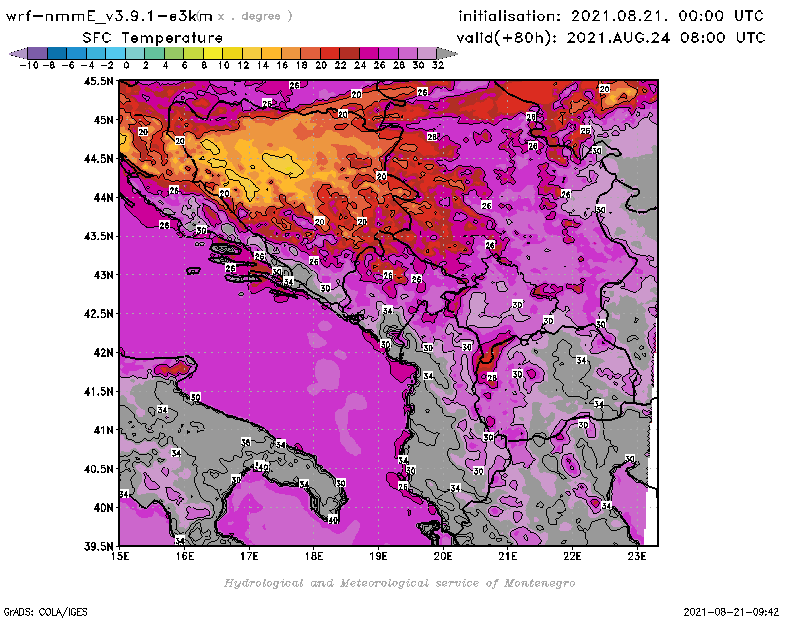Click the 36 contour label on the map
Image resolution: width=800 pixels, height=618 pixels.
click(245, 442)
